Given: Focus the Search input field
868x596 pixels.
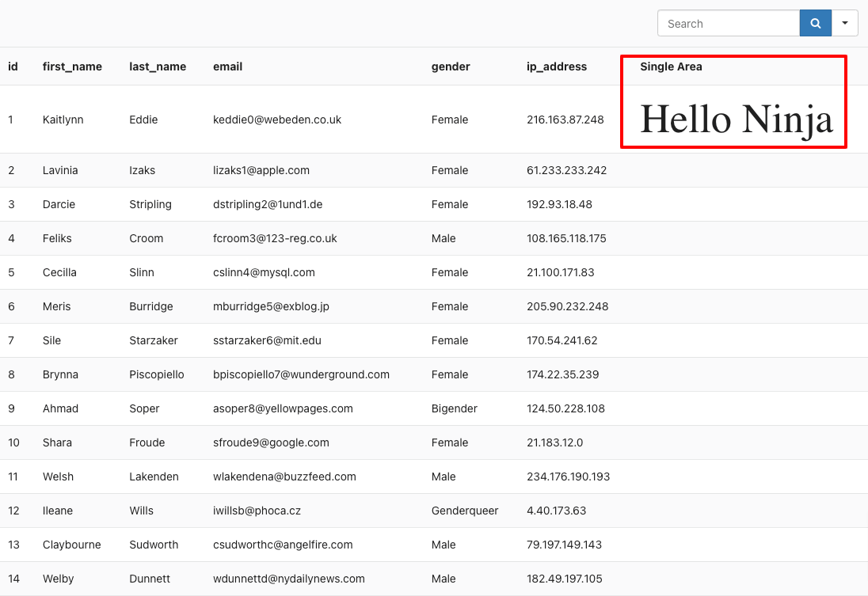Looking at the screenshot, I should [x=728, y=24].
